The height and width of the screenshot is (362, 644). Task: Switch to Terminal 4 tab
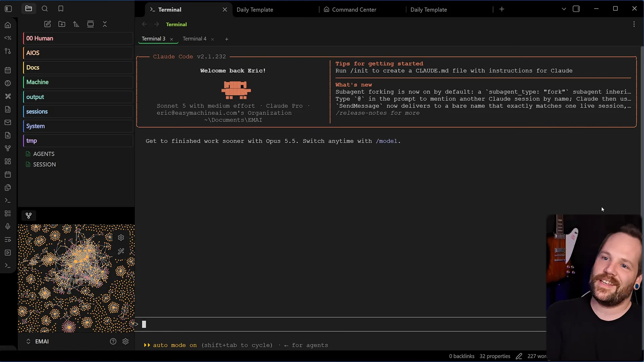(x=195, y=39)
